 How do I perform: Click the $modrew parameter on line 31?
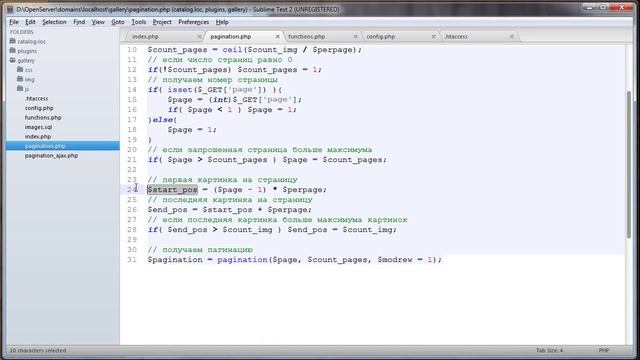tap(395, 260)
